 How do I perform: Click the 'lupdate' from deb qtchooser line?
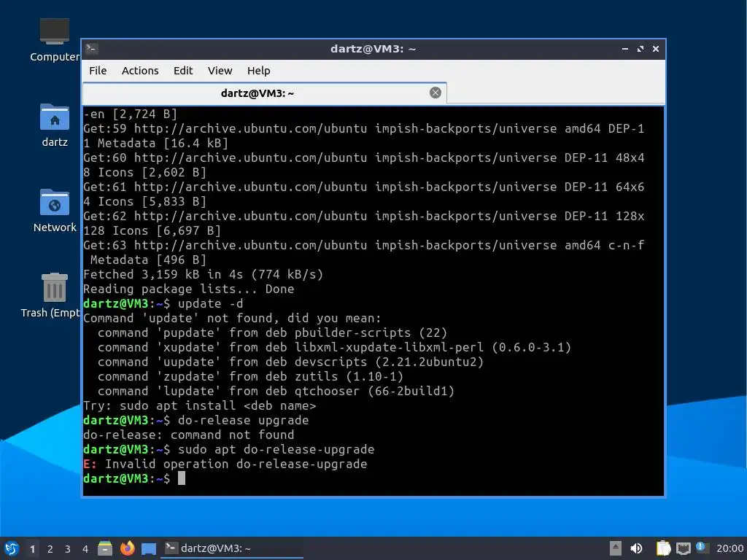tap(276, 392)
